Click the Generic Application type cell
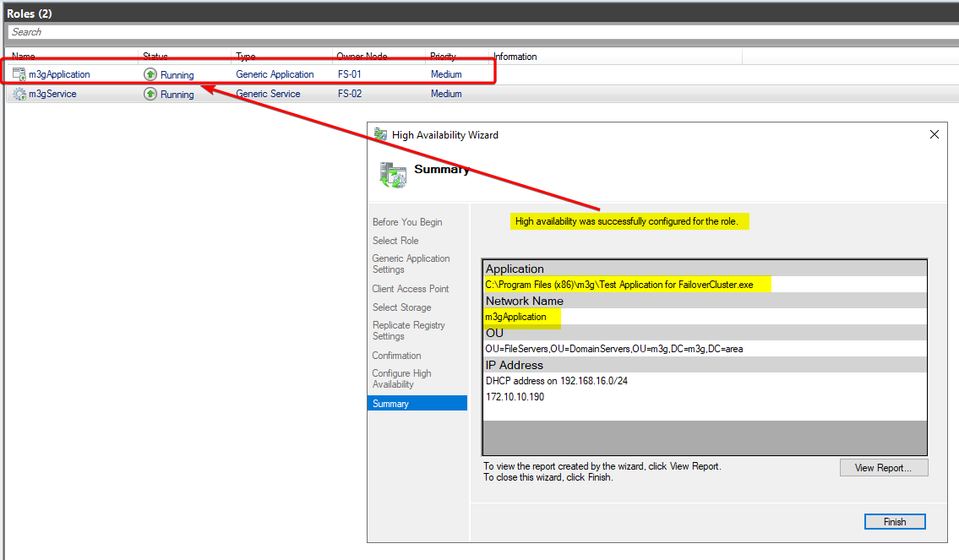 [275, 74]
